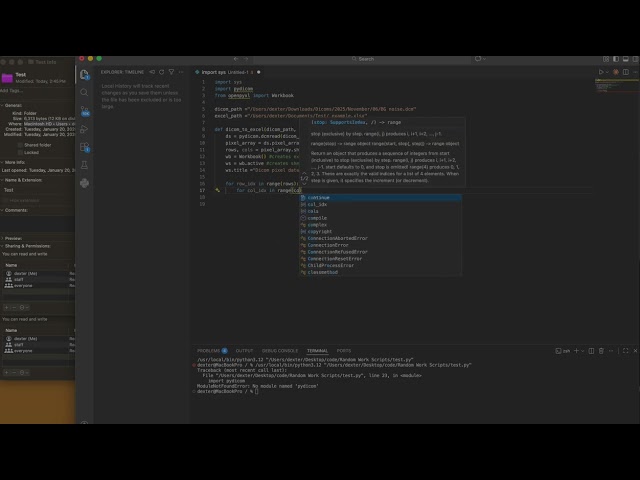Open the Copilot chat icon in title bar
The height and width of the screenshot is (480, 640).
tap(478, 59)
